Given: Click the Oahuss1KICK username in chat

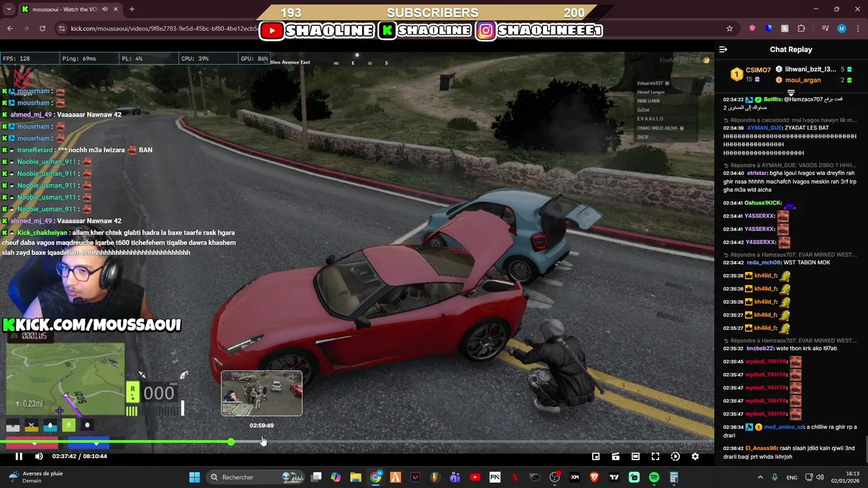Looking at the screenshot, I should tap(763, 203).
